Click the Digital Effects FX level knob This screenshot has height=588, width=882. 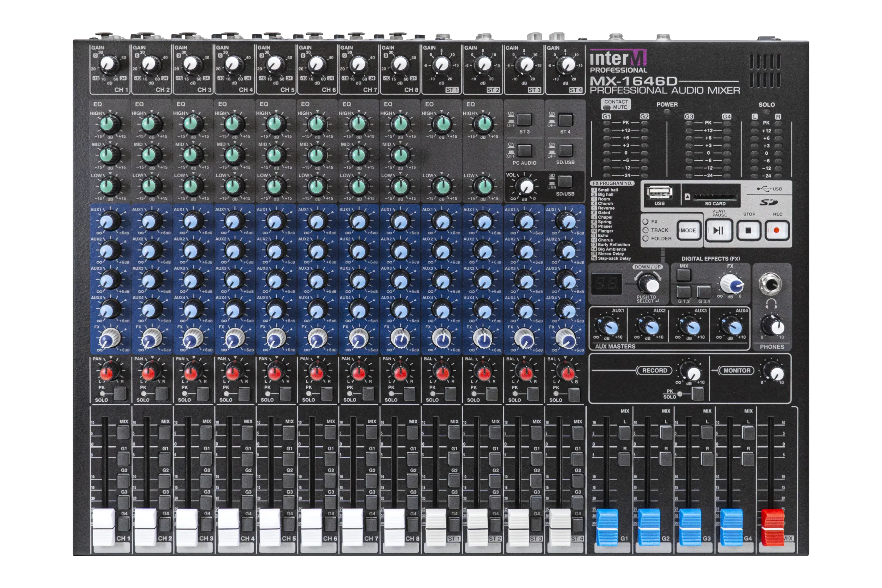pyautogui.click(x=732, y=284)
